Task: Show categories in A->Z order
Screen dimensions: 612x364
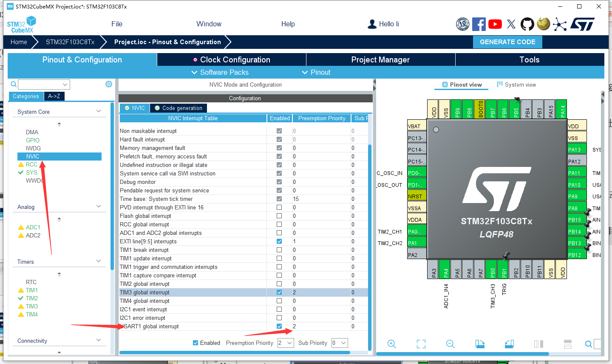Action: coord(54,96)
